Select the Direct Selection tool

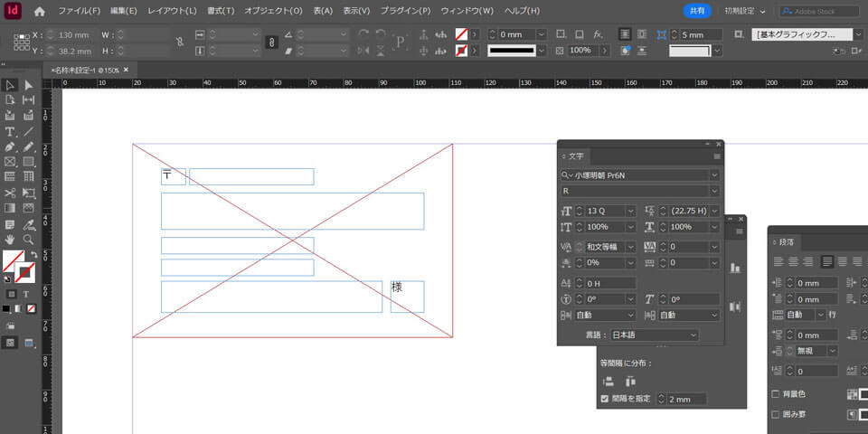click(x=29, y=85)
